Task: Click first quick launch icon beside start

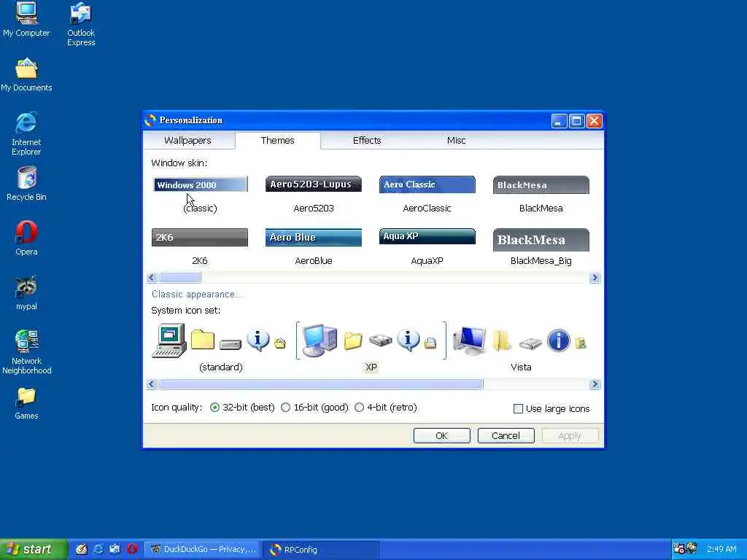Action: (x=82, y=549)
